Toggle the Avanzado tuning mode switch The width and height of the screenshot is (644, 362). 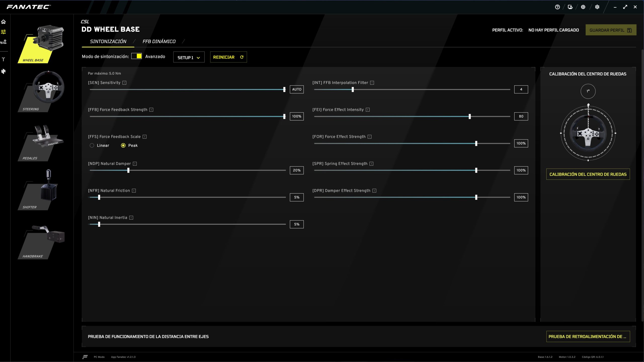click(x=136, y=56)
